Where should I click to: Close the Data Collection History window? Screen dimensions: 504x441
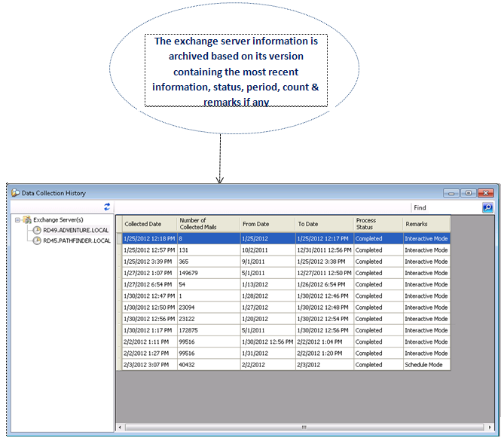pyautogui.click(x=486, y=193)
